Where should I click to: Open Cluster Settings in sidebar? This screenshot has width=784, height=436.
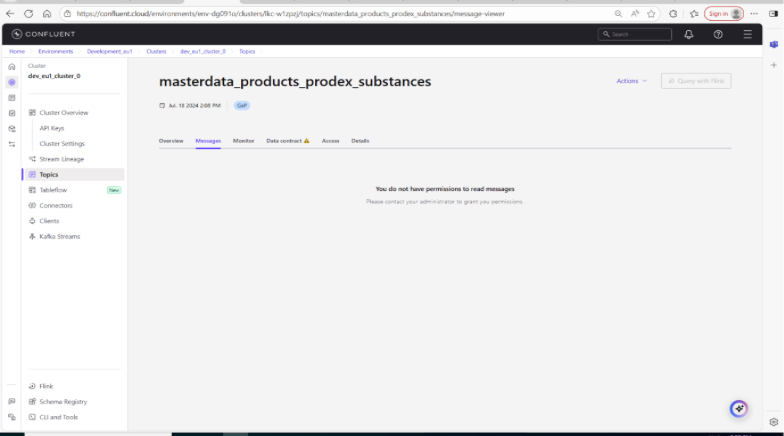[x=62, y=144]
